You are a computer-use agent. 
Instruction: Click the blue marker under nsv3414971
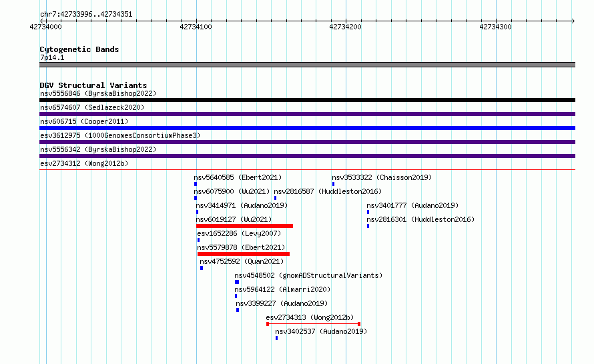pos(198,212)
